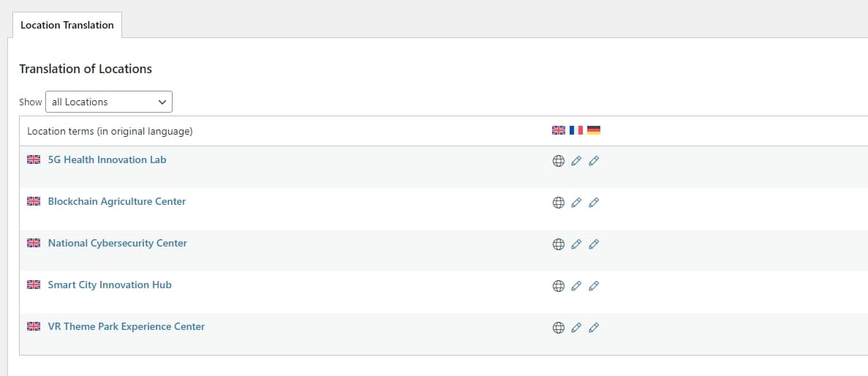Open the Blockchain Agriculture Center link
This screenshot has width=868, height=376.
click(117, 201)
